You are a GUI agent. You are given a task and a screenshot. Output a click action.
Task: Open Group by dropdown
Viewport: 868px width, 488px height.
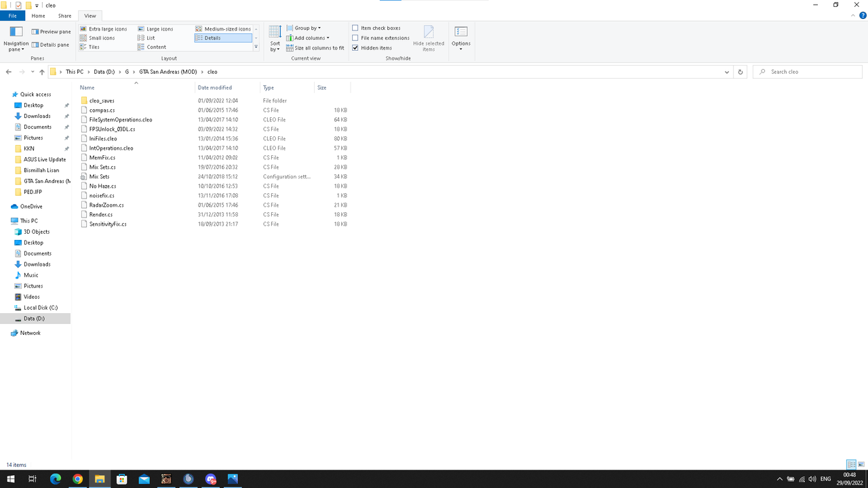click(304, 28)
